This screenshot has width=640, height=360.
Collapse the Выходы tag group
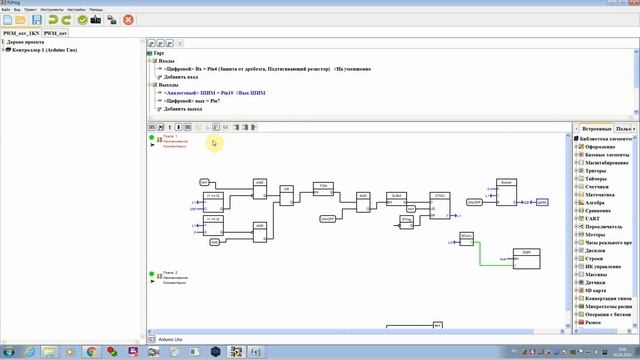click(x=150, y=85)
